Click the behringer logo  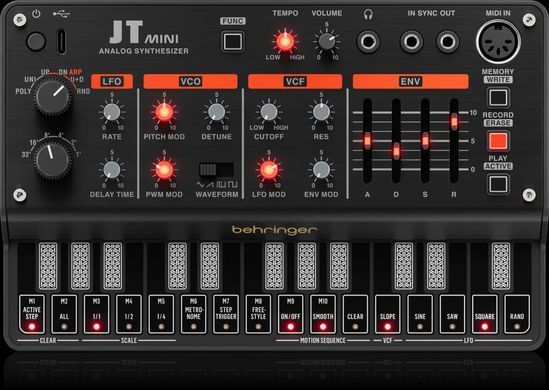pyautogui.click(x=274, y=230)
